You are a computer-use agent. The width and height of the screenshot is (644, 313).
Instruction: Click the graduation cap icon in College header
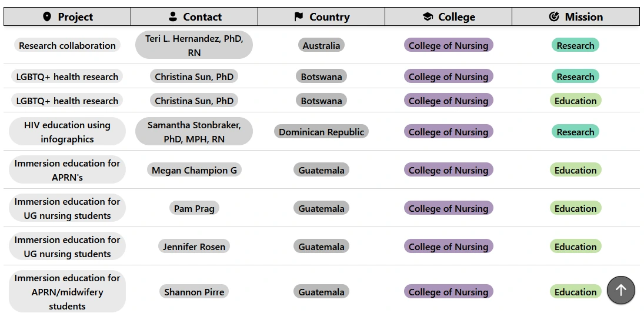pyautogui.click(x=428, y=17)
